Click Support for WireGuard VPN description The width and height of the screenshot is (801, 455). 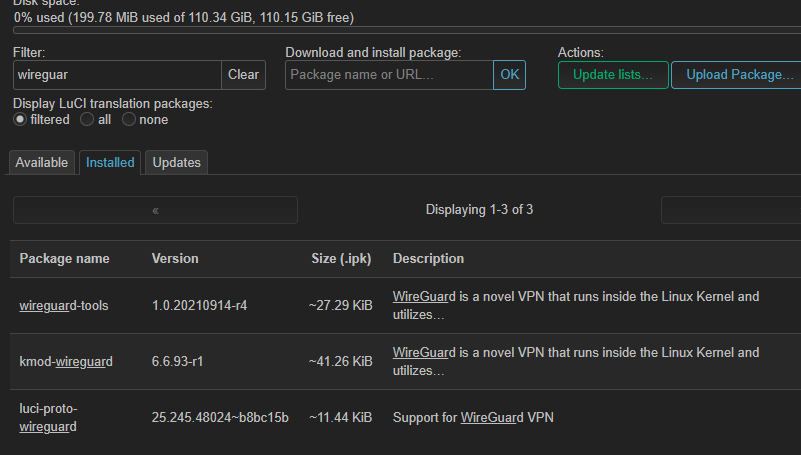pos(473,418)
